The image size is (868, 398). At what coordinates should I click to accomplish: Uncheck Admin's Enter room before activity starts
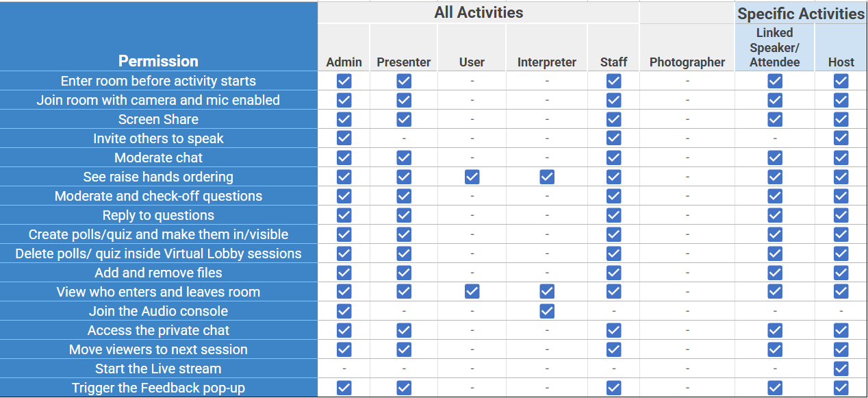click(x=344, y=81)
